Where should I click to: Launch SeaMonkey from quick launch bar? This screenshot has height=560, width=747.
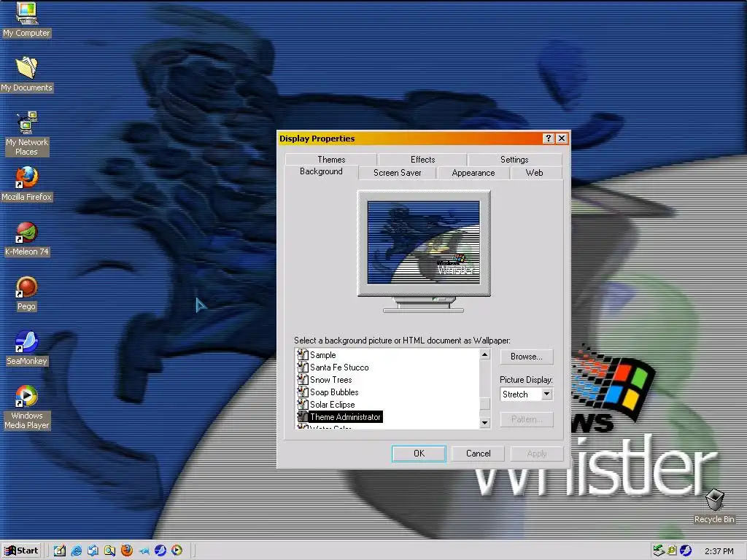coord(160,551)
